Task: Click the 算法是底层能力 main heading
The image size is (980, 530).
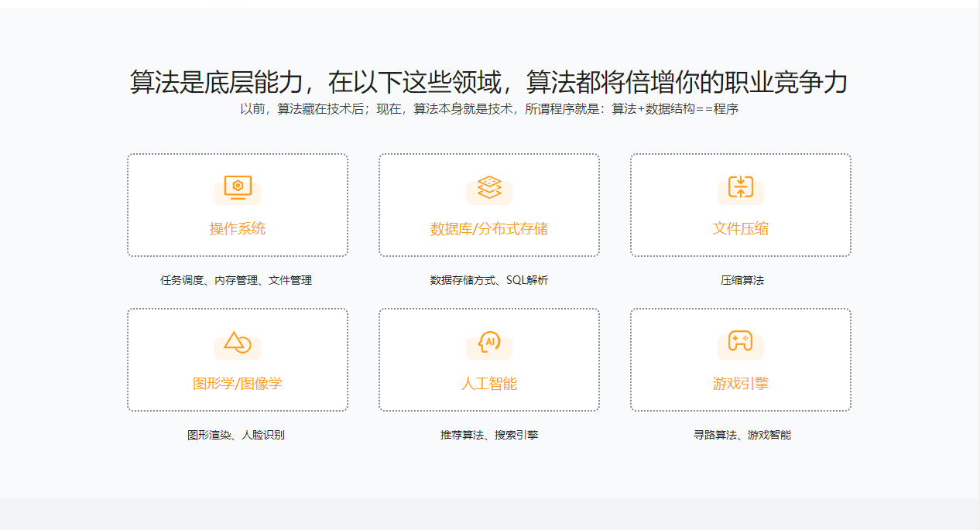Action: [489, 82]
